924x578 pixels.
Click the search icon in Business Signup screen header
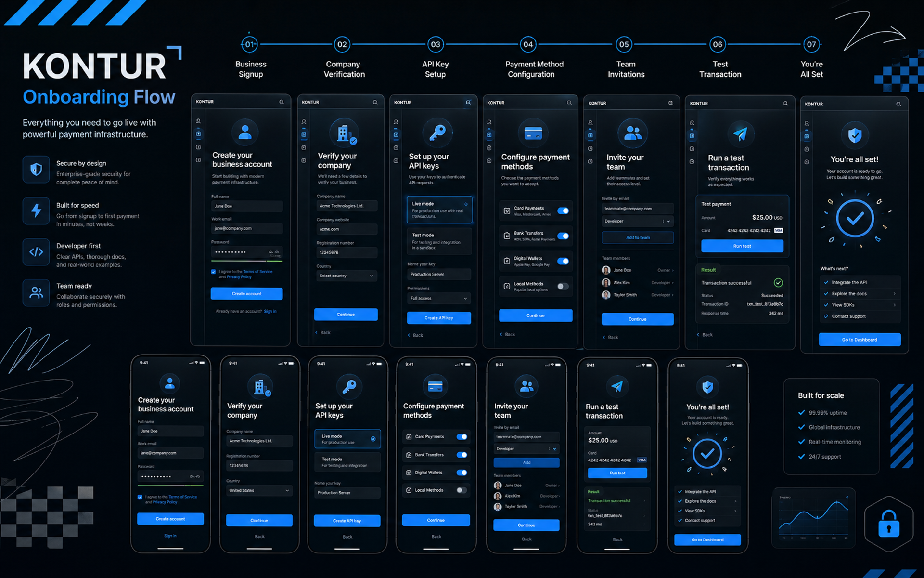(x=282, y=102)
